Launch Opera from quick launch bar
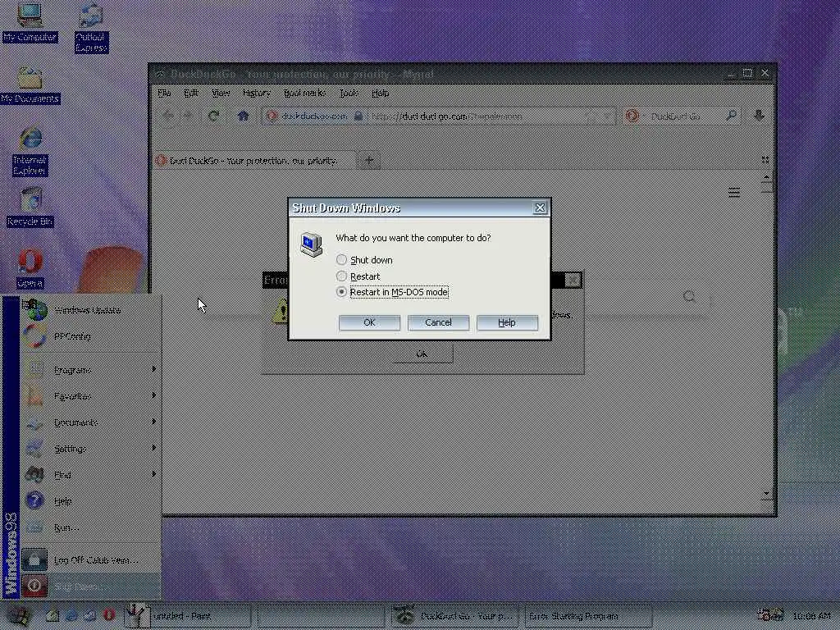The image size is (840, 630). click(109, 615)
